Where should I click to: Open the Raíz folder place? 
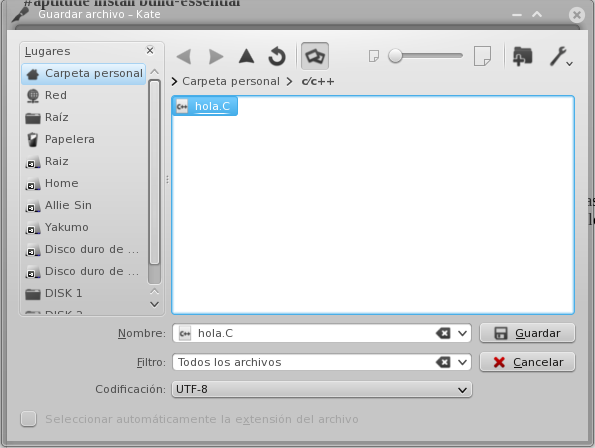84,118
